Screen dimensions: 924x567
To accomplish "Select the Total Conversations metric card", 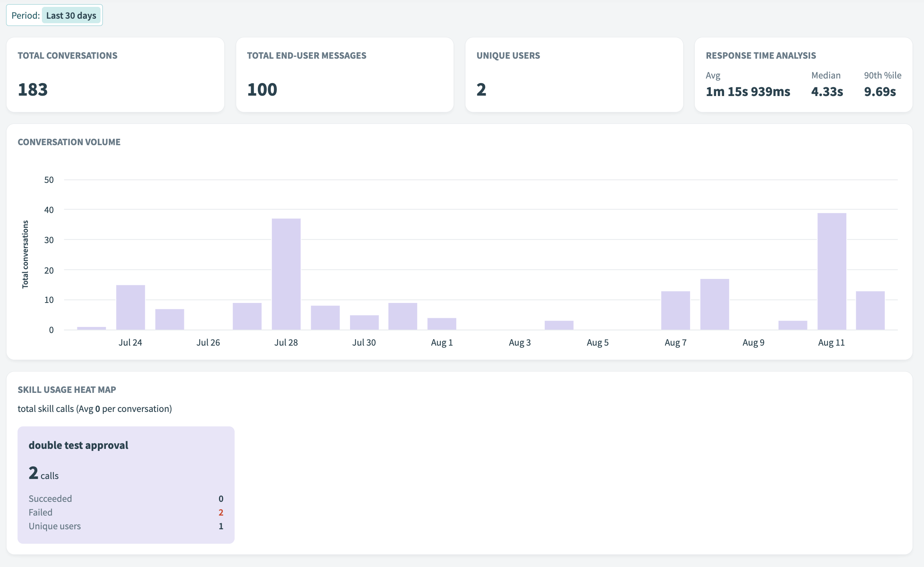I will (x=115, y=74).
